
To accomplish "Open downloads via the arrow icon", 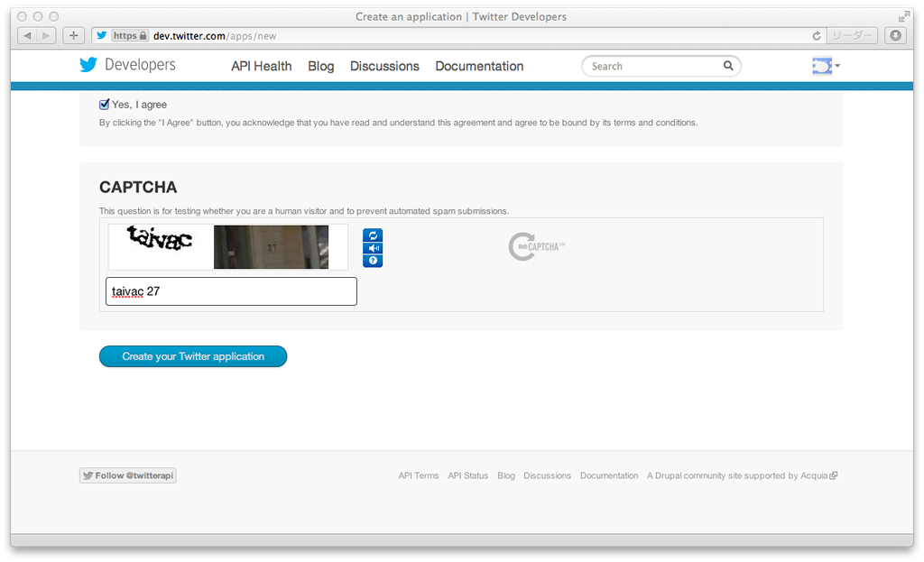I will tap(895, 35).
